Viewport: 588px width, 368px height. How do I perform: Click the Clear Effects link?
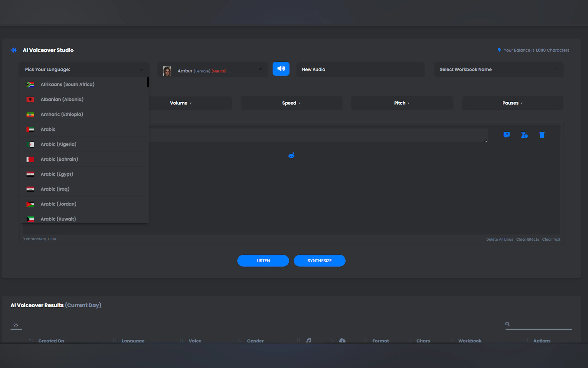[527, 239]
